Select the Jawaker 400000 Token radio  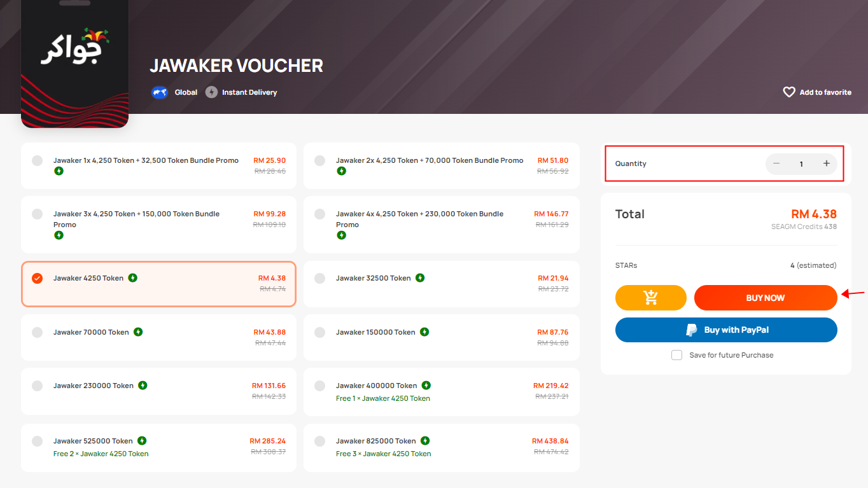(320, 386)
